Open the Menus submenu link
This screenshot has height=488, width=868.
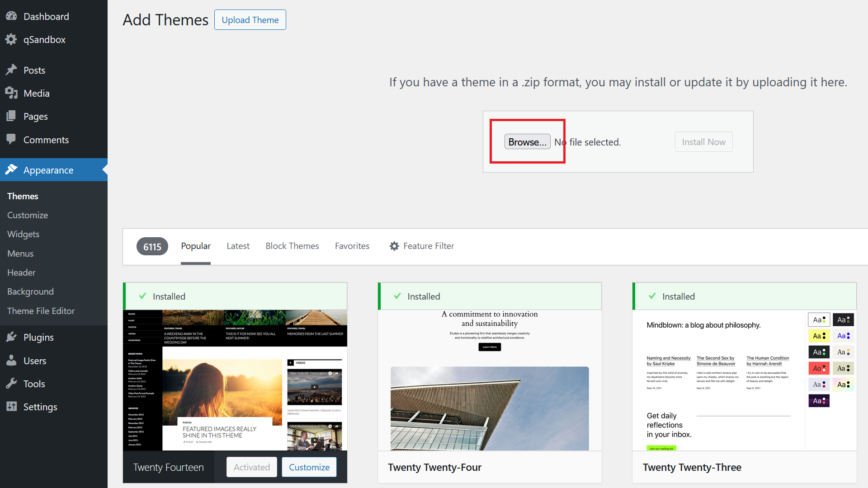[20, 253]
